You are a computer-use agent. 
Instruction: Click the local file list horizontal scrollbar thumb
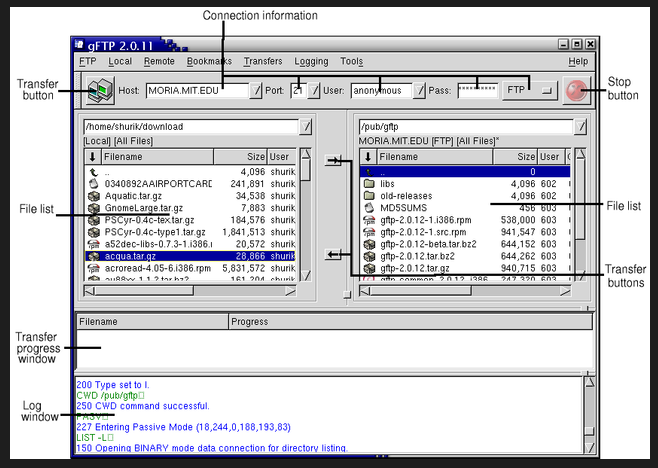click(144, 291)
